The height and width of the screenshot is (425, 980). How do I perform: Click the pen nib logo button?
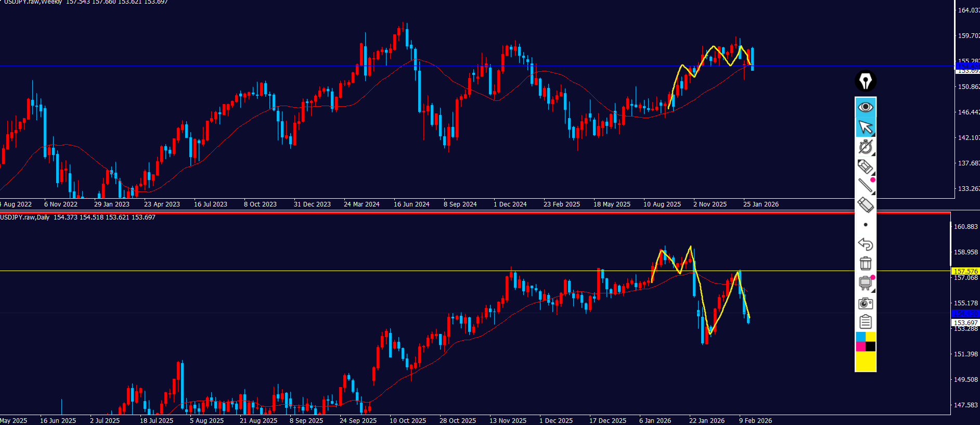pyautogui.click(x=866, y=81)
